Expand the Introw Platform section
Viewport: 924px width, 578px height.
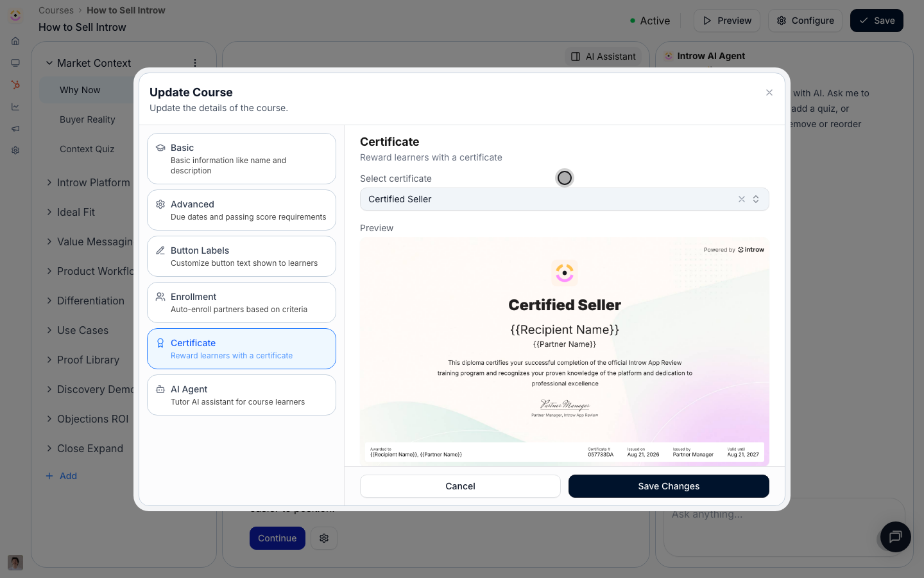tap(49, 182)
